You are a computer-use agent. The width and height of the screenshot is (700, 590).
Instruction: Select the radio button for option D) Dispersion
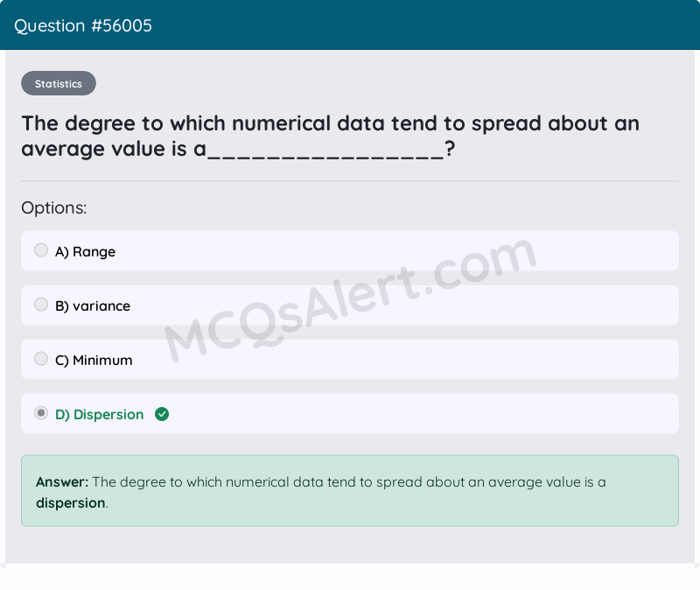(x=41, y=412)
